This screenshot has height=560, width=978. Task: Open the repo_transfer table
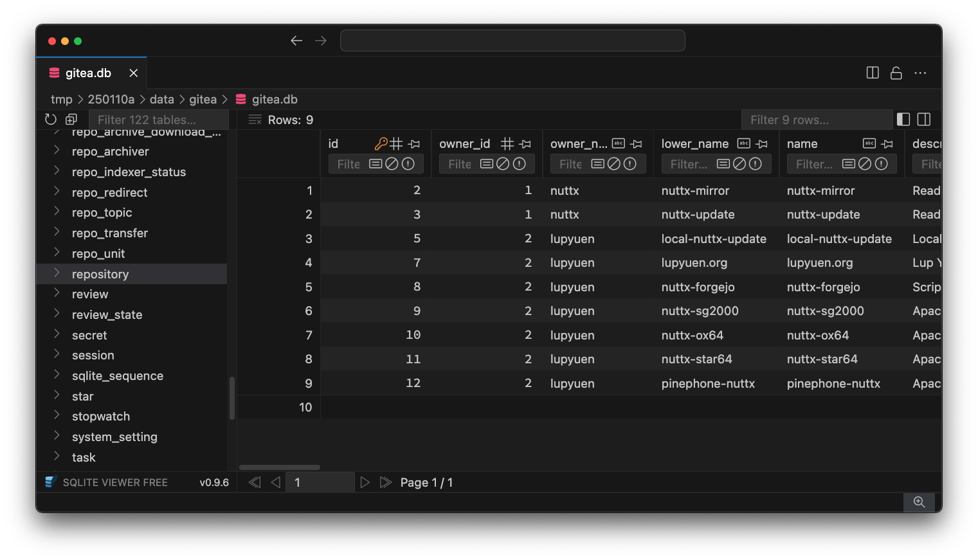110,233
